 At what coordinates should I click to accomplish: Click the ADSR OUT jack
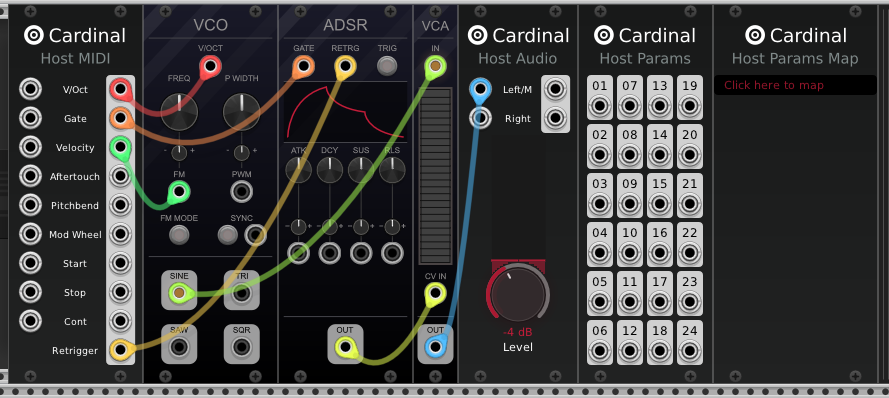pos(344,346)
